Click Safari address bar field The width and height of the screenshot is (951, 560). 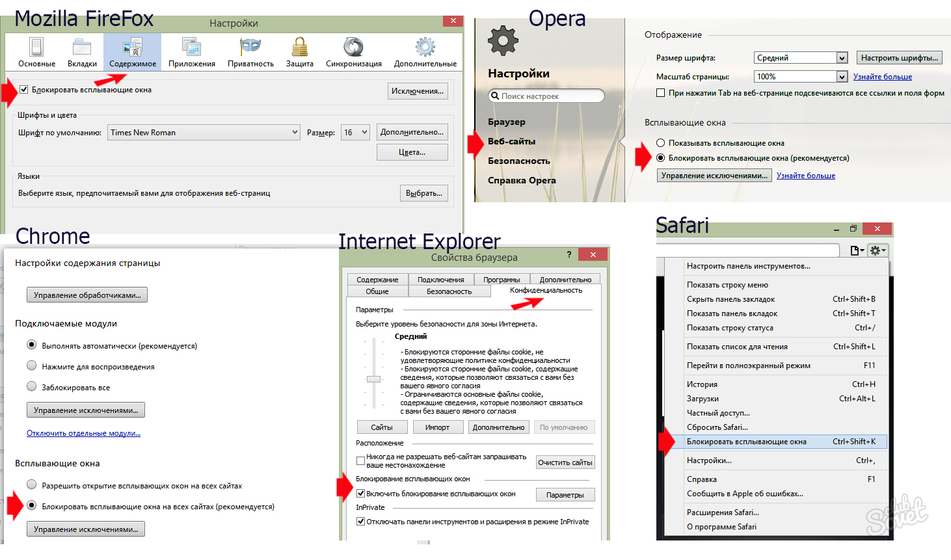click(748, 250)
